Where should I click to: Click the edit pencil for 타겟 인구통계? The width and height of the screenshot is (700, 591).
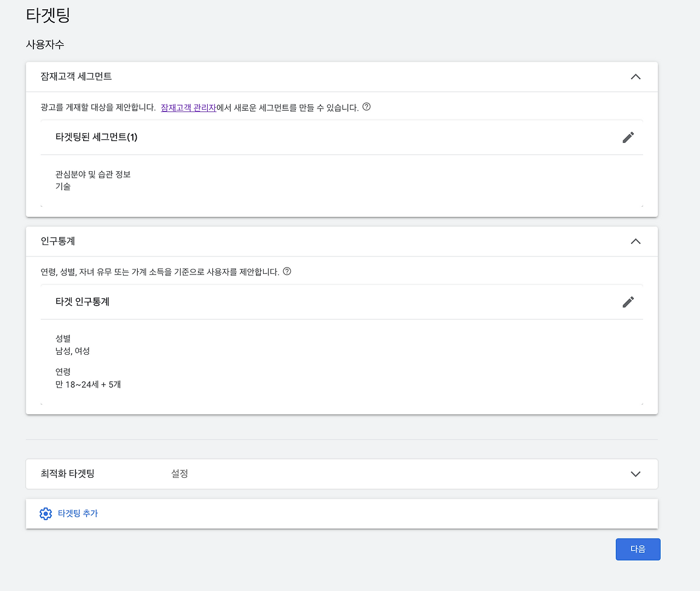[628, 301]
